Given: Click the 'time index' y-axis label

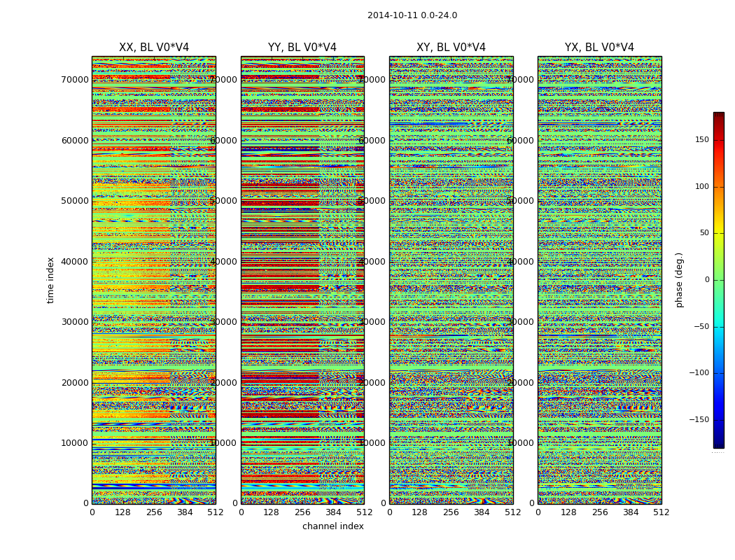Looking at the screenshot, I should [50, 280].
